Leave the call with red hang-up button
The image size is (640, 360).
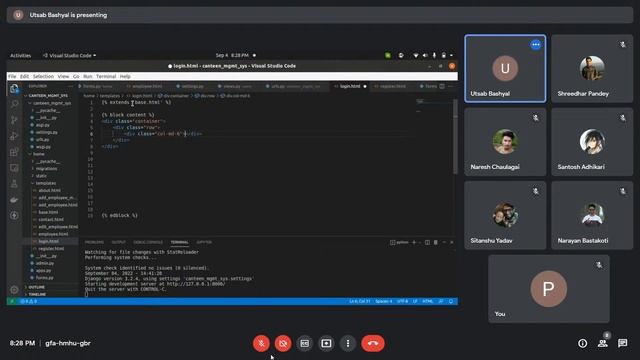click(x=373, y=343)
